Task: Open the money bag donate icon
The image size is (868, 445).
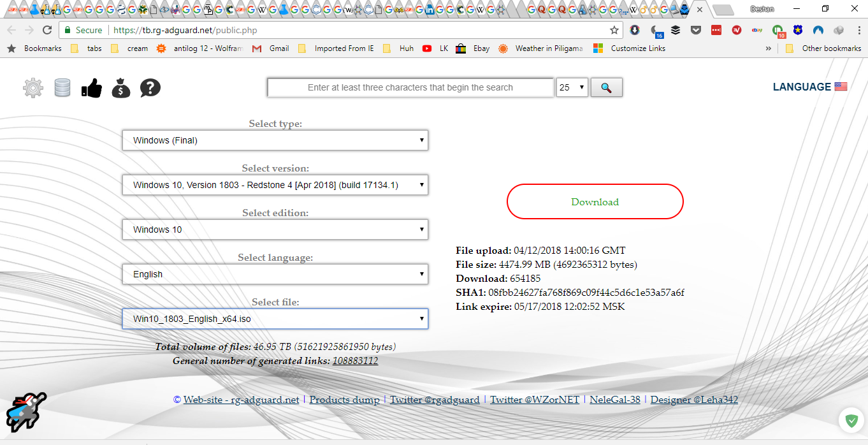Action: click(121, 88)
